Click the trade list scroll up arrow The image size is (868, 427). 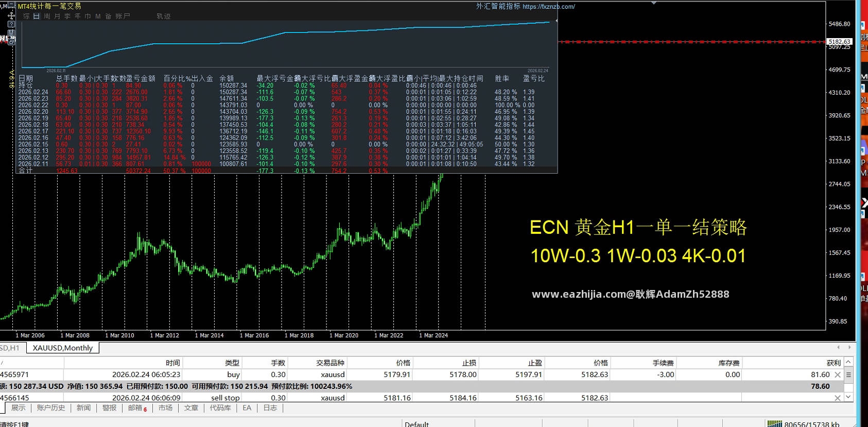848,362
